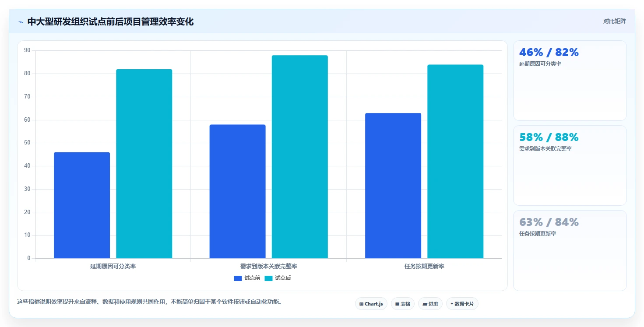Click the 表格 chip's small icon

coord(397,304)
